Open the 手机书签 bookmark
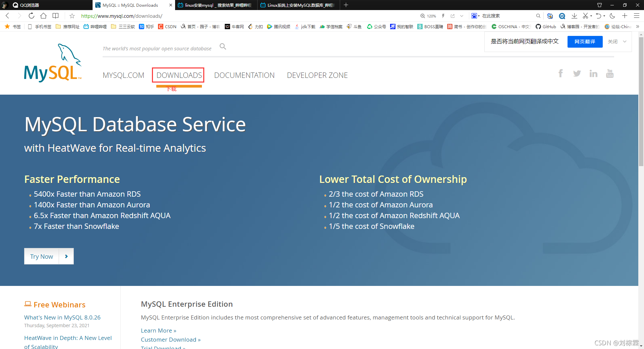The width and height of the screenshot is (644, 349). point(40,27)
